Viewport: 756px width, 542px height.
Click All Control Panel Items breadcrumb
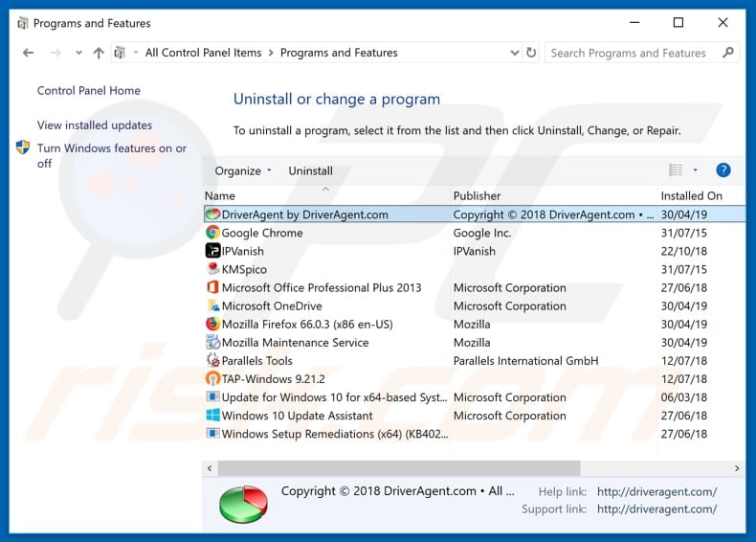[204, 53]
